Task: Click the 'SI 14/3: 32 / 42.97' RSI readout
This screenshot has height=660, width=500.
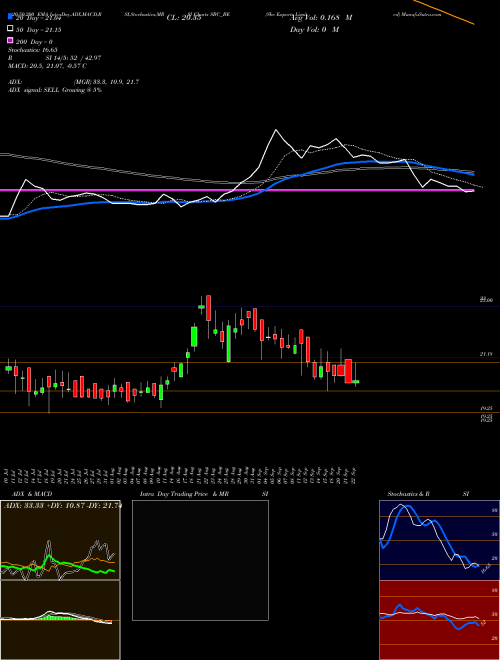Action: (73, 58)
